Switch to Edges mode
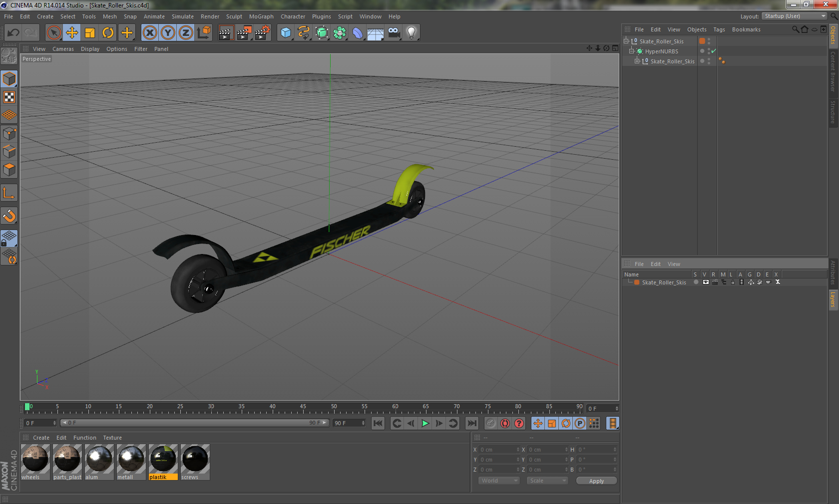 (x=9, y=151)
